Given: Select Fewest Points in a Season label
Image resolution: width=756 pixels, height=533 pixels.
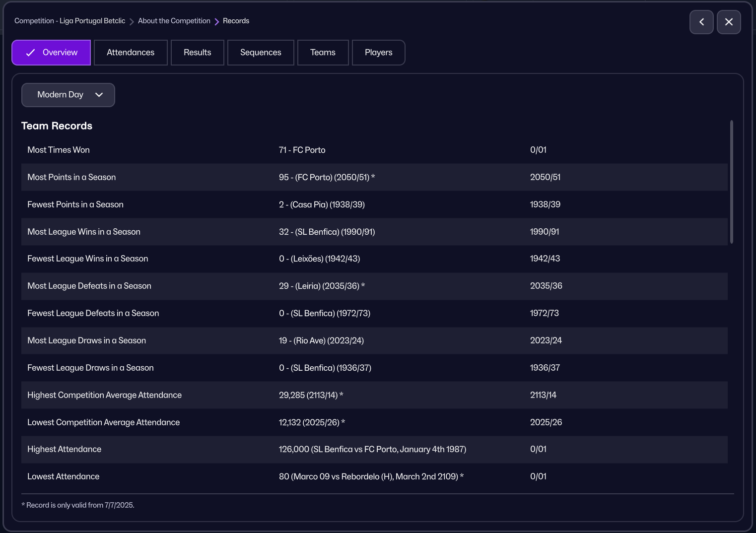Looking at the screenshot, I should click(x=75, y=204).
